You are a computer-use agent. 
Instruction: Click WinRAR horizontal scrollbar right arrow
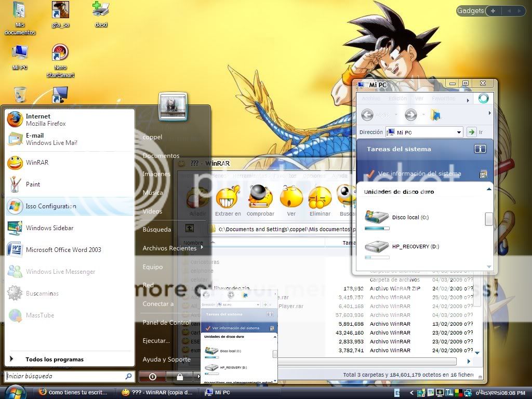469,362
